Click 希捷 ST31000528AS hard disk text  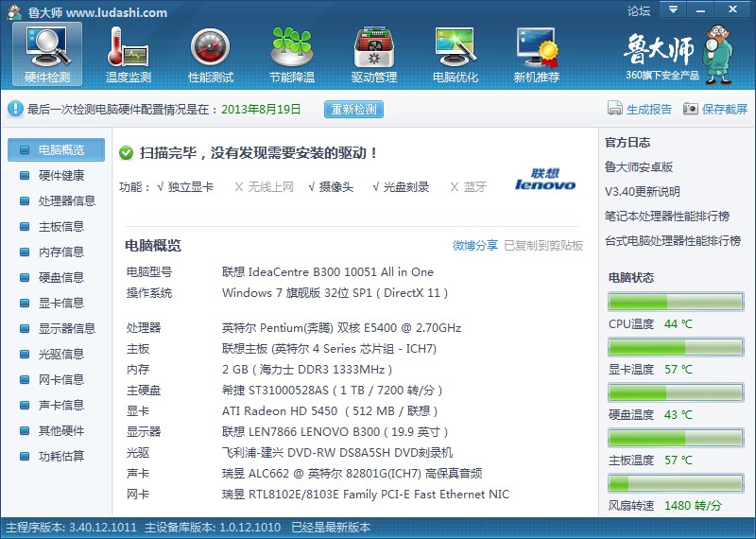click(x=333, y=391)
